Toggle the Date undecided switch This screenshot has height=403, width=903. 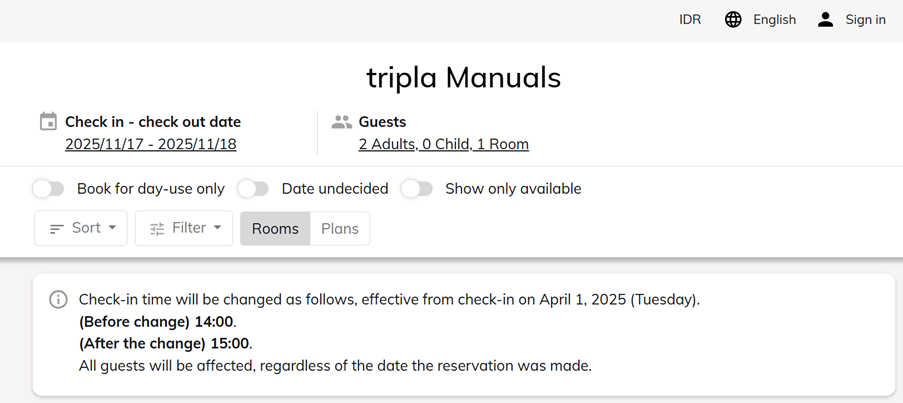point(253,189)
